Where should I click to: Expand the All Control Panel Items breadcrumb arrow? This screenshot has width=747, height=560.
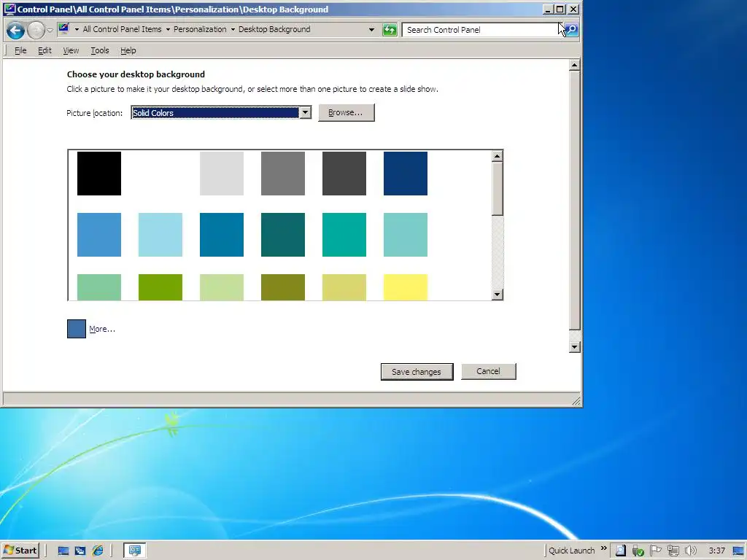(x=168, y=29)
